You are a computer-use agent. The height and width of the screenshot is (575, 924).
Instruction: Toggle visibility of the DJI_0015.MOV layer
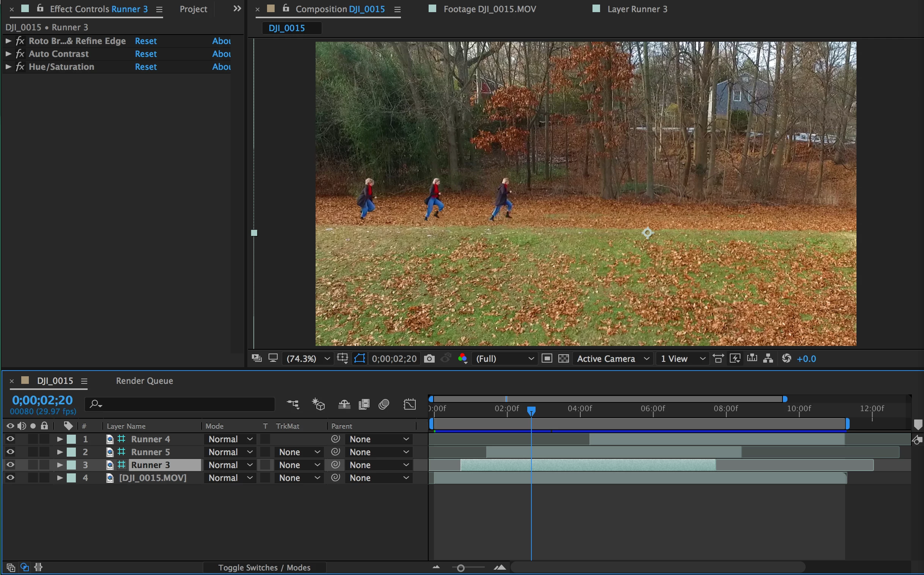(10, 478)
